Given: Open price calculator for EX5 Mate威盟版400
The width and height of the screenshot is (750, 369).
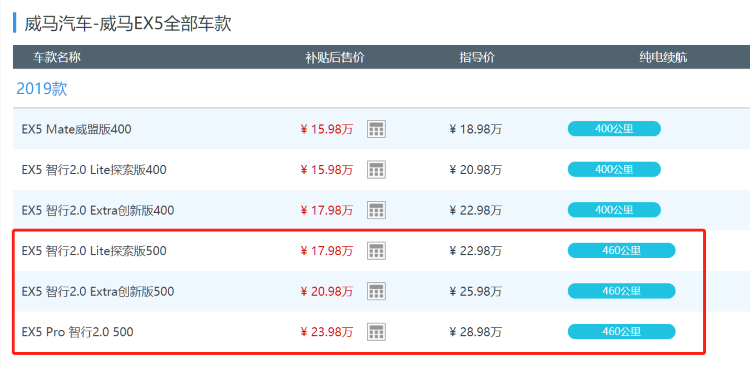Looking at the screenshot, I should coord(376,129).
